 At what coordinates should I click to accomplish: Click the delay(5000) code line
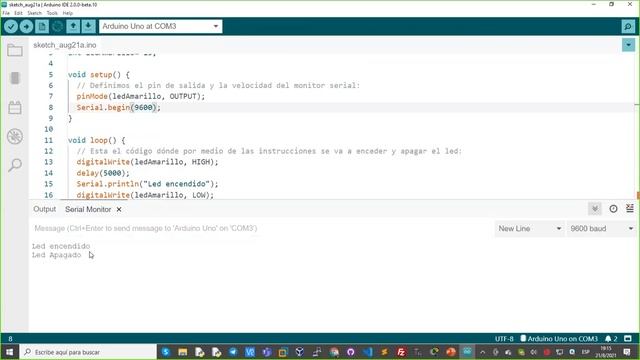click(103, 173)
